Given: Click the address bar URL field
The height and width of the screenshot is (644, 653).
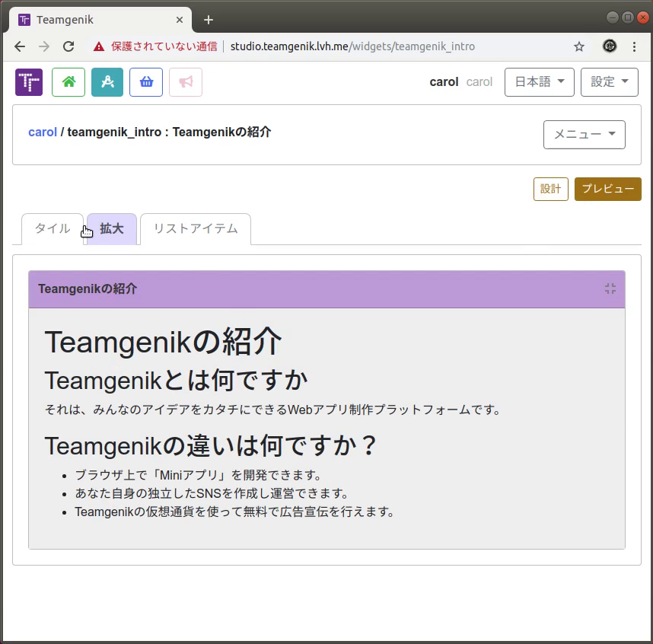Looking at the screenshot, I should [352, 46].
